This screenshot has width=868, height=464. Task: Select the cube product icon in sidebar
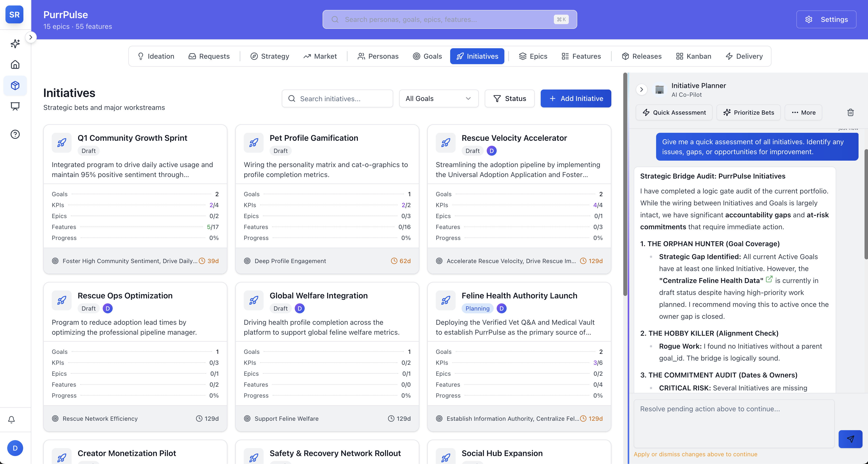pyautogui.click(x=15, y=86)
